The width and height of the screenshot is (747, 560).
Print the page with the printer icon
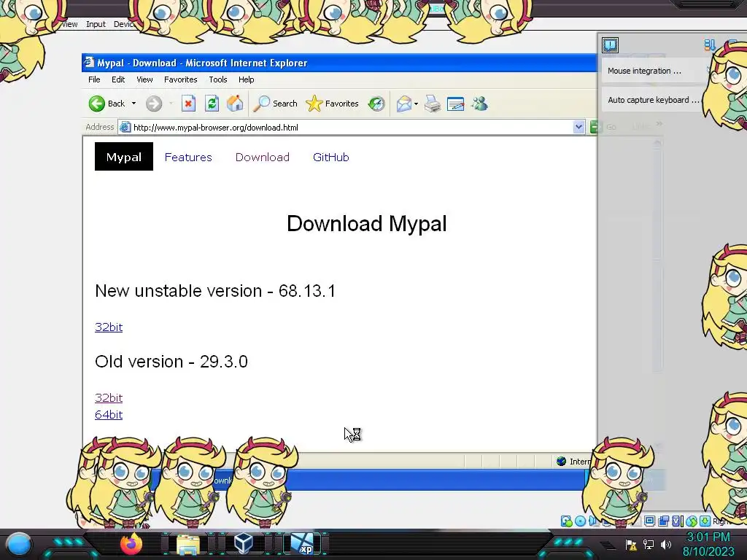(433, 104)
